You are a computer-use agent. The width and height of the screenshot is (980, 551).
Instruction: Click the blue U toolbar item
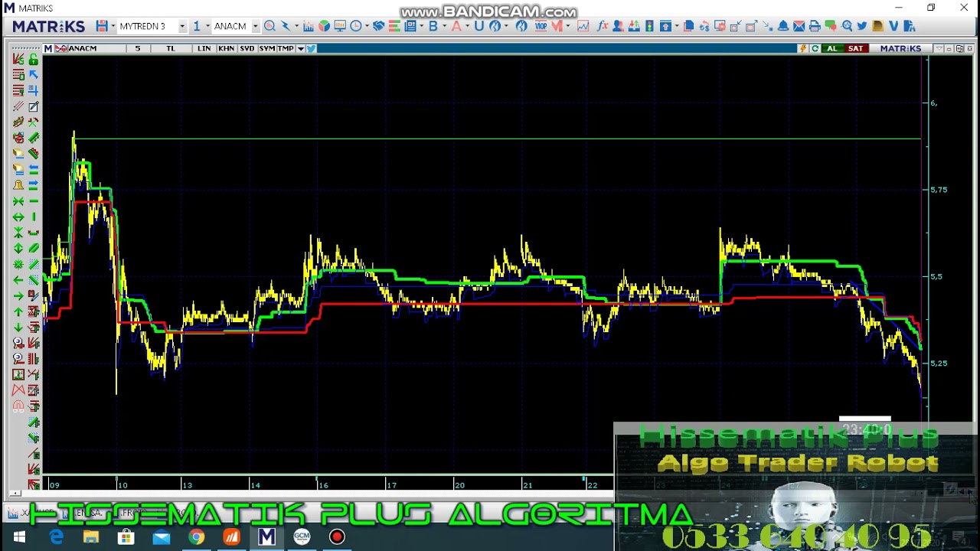[x=479, y=26]
